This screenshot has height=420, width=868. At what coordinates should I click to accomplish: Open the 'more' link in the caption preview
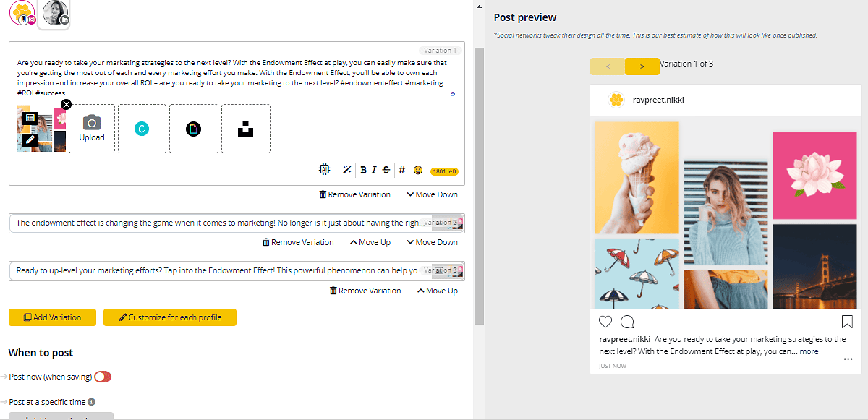coord(809,351)
